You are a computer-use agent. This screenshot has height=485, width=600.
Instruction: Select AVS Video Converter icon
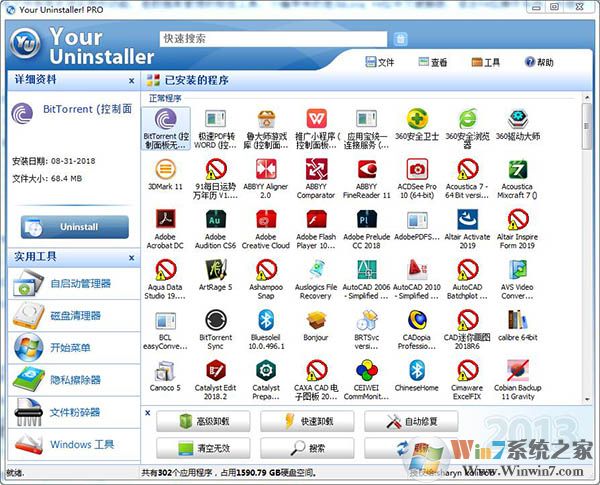[x=518, y=269]
